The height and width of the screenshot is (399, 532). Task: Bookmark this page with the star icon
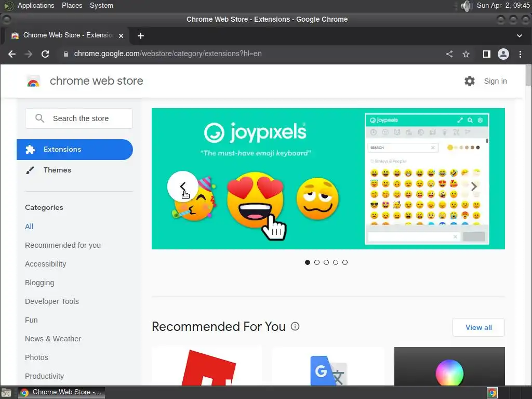point(466,54)
